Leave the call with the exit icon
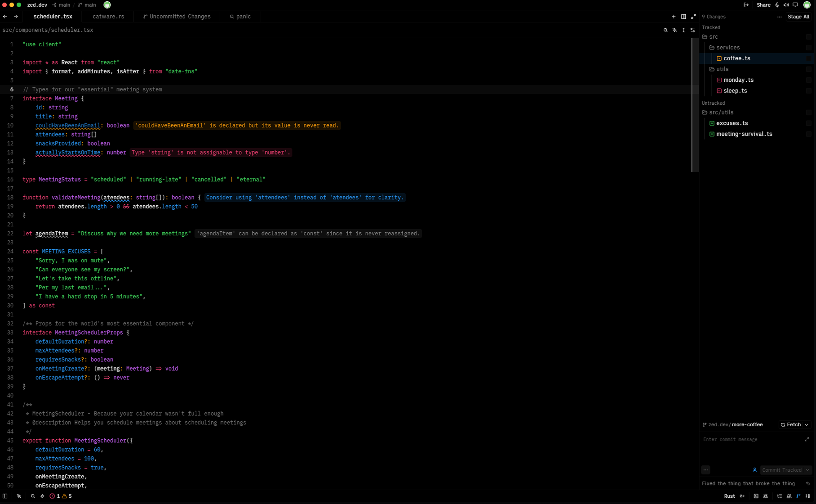Image resolution: width=816 pixels, height=504 pixels. (x=746, y=5)
